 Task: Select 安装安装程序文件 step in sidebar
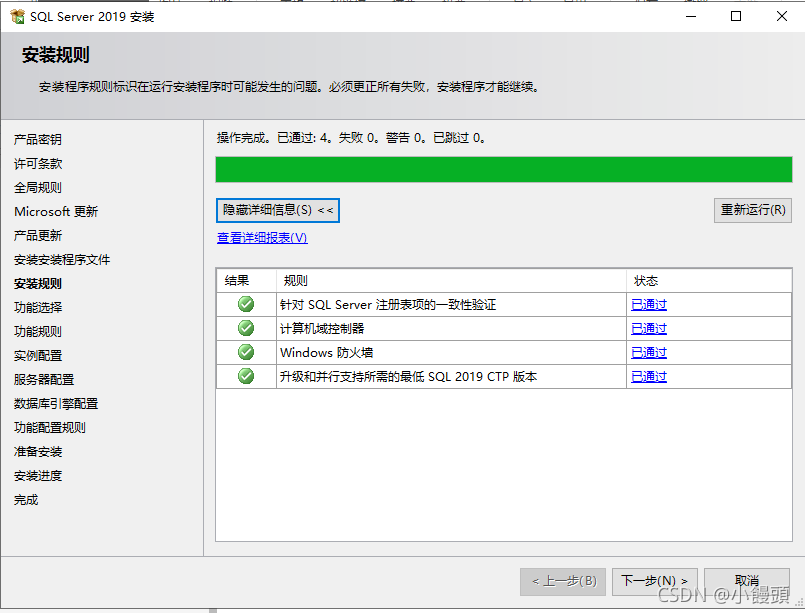click(62, 260)
